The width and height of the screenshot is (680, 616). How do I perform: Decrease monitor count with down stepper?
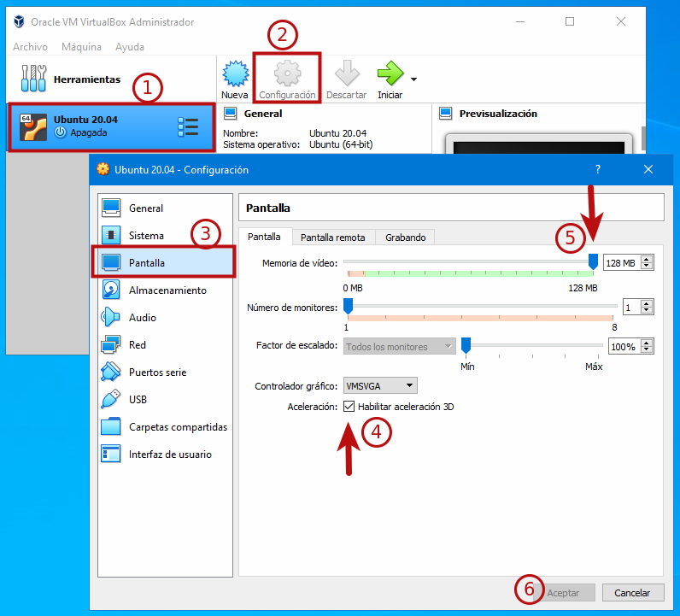[x=647, y=310]
